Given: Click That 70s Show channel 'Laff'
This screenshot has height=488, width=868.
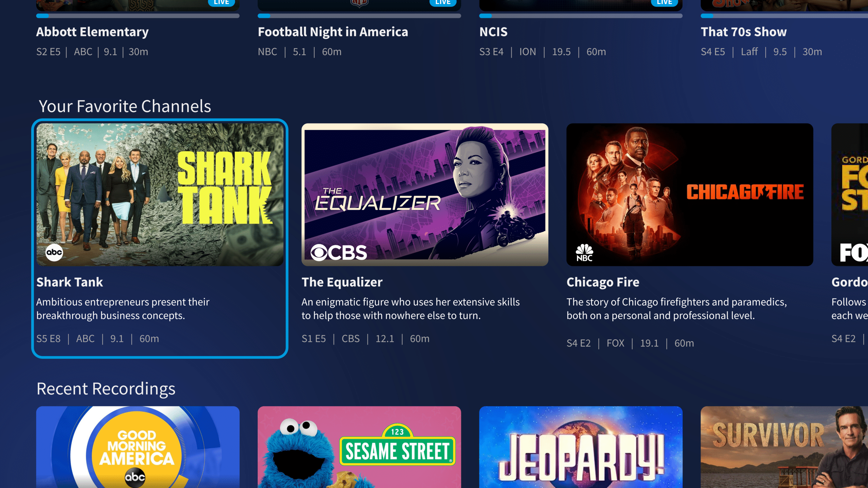Looking at the screenshot, I should [x=749, y=52].
